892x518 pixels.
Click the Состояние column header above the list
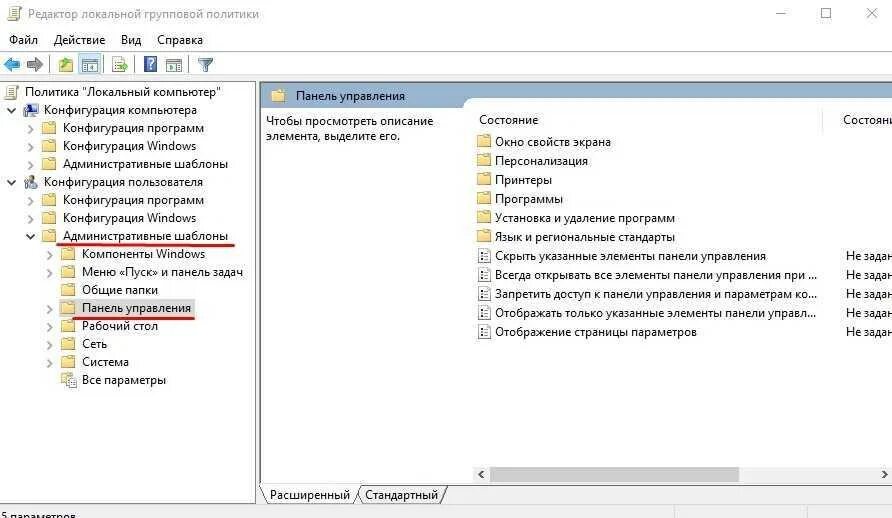pos(509,120)
